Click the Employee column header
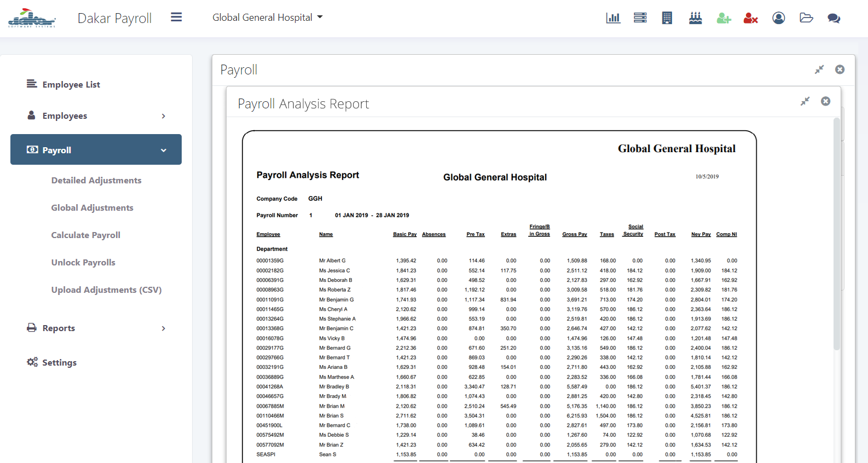The image size is (868, 463). point(268,234)
